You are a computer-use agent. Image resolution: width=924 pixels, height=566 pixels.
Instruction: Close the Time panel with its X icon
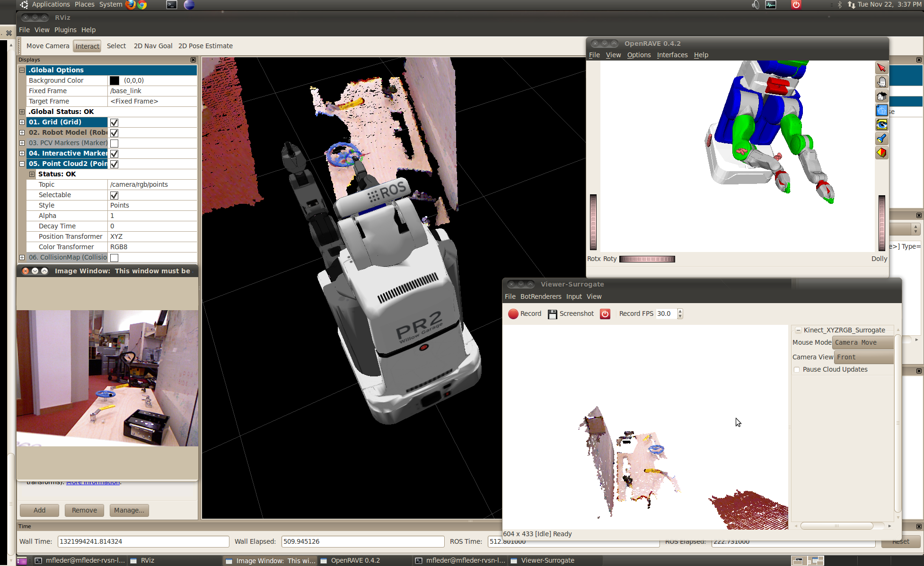pos(919,526)
